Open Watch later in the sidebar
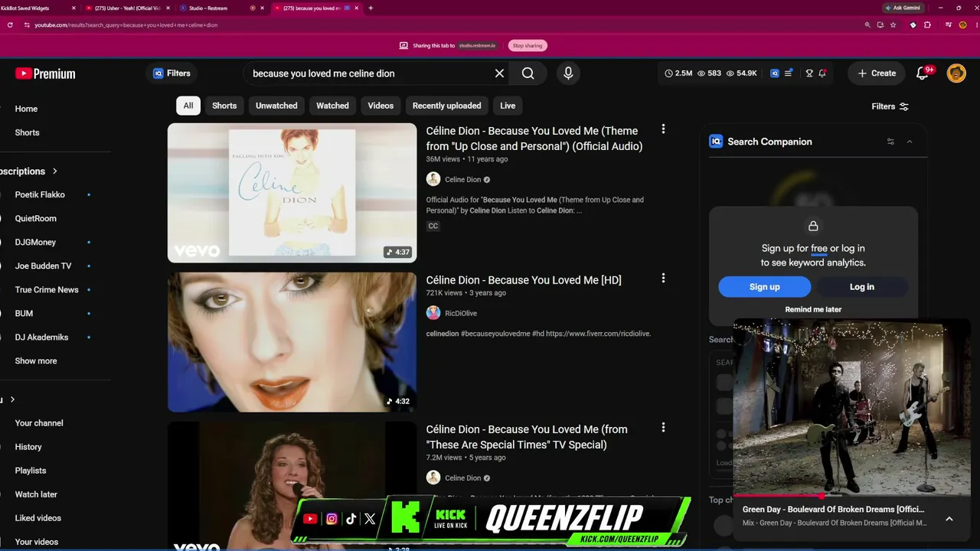 point(36,494)
